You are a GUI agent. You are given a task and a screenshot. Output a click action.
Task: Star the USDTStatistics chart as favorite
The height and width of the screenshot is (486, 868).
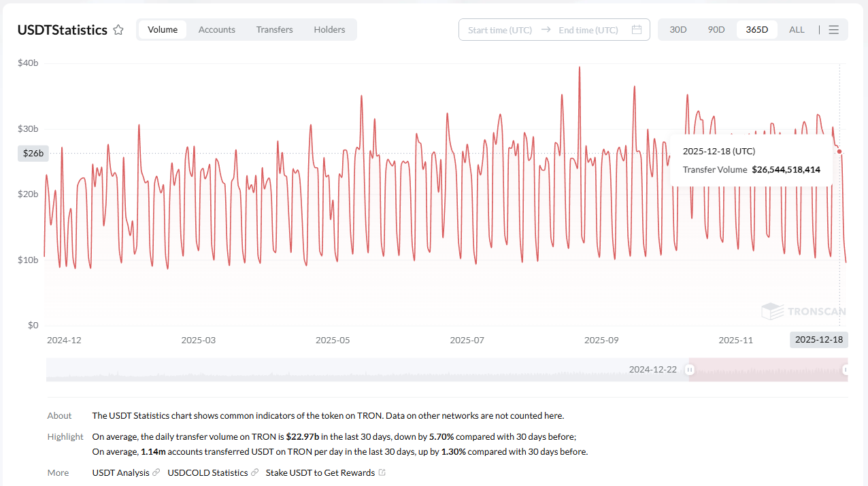point(118,30)
